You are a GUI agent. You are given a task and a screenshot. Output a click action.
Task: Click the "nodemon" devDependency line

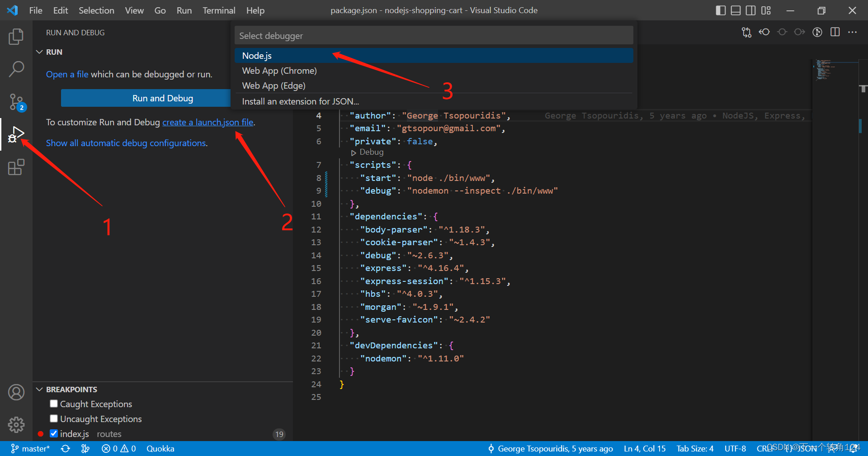[412, 358]
